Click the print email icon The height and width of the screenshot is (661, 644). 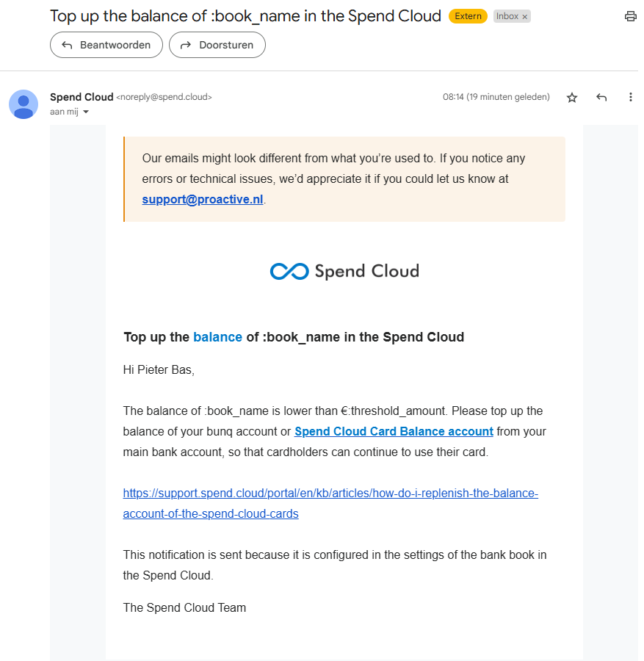click(630, 16)
